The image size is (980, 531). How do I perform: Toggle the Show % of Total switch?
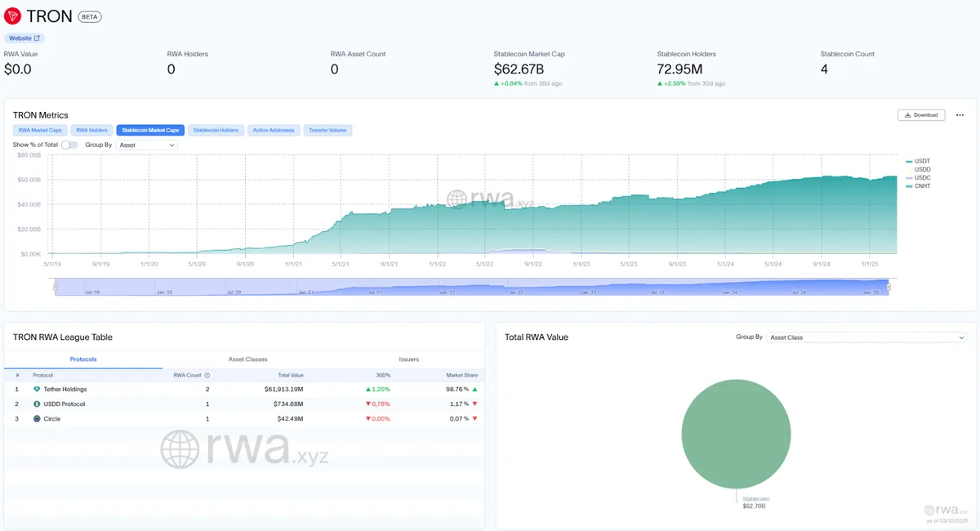pos(69,145)
